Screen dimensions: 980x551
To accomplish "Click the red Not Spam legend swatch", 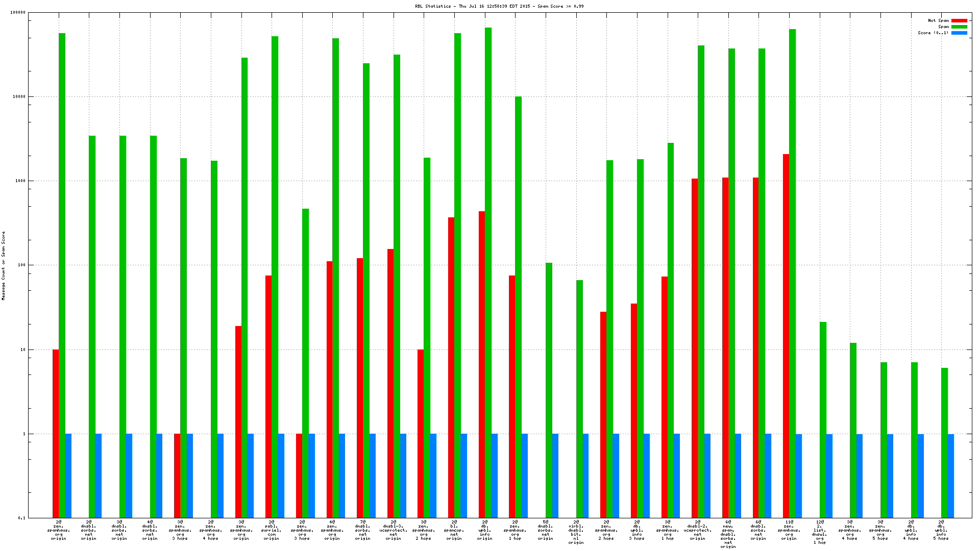I will [x=959, y=21].
